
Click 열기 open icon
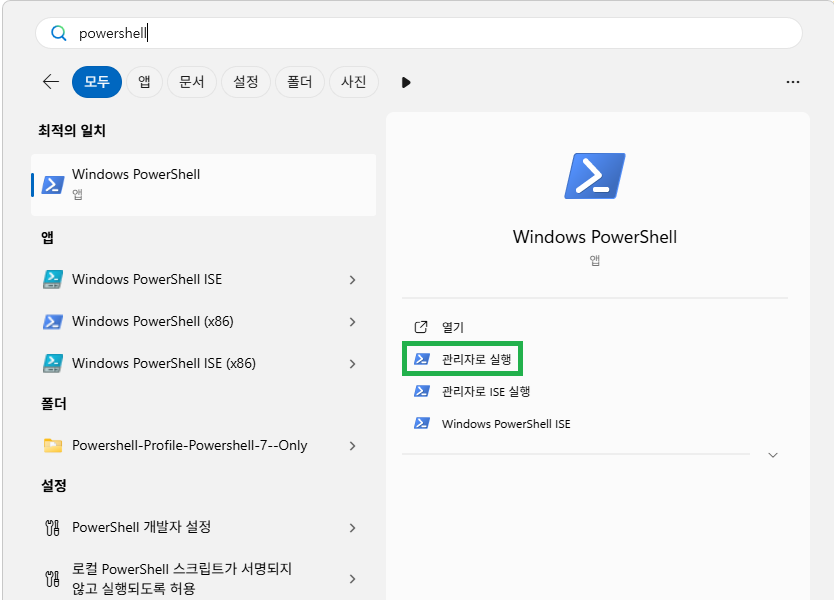pyautogui.click(x=421, y=327)
